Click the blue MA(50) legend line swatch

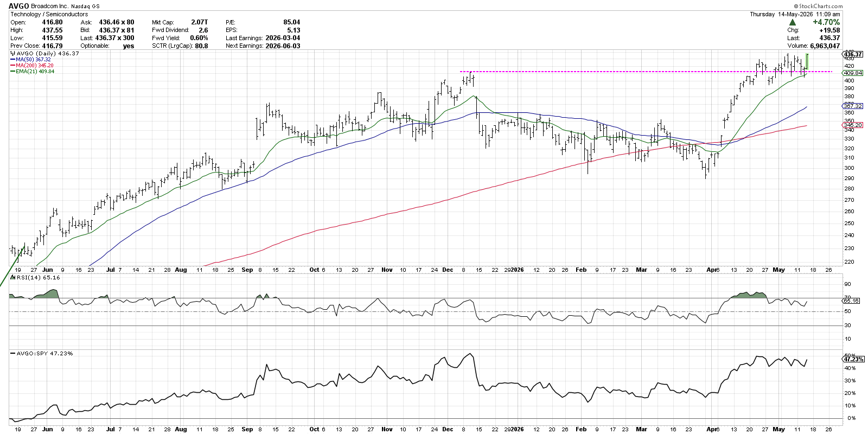pyautogui.click(x=13, y=59)
